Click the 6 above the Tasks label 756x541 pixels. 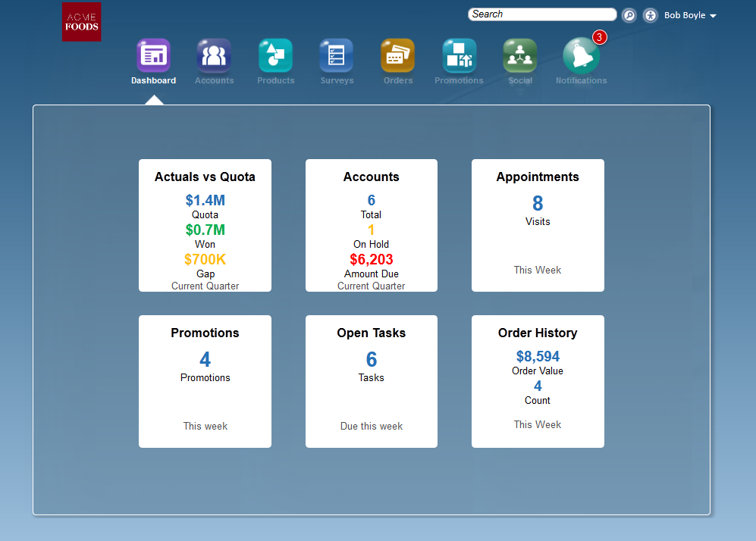(x=372, y=359)
